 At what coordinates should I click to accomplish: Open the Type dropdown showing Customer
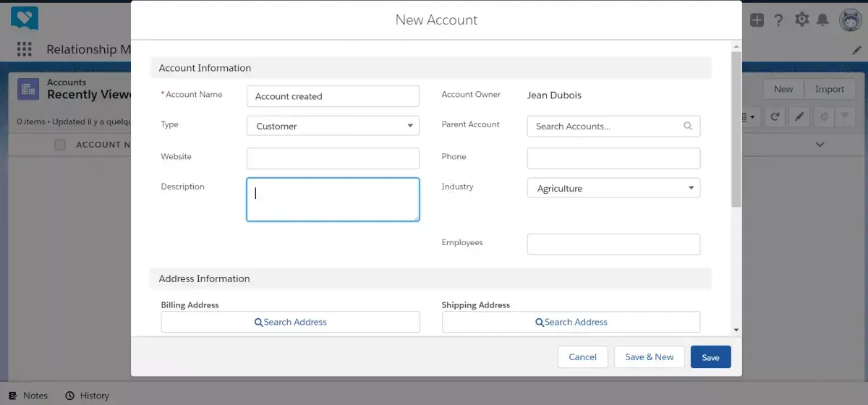pyautogui.click(x=333, y=126)
